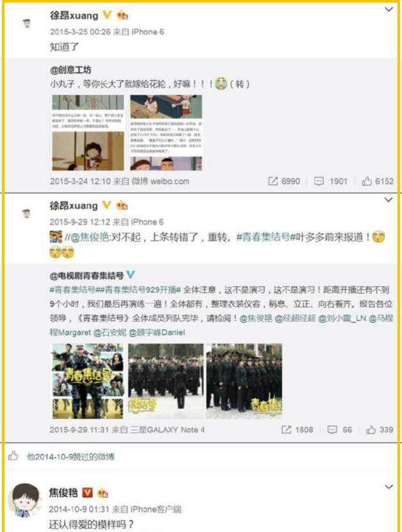Open @电视剧青春集结号 account link
The height and width of the screenshot is (532, 402).
(x=86, y=276)
